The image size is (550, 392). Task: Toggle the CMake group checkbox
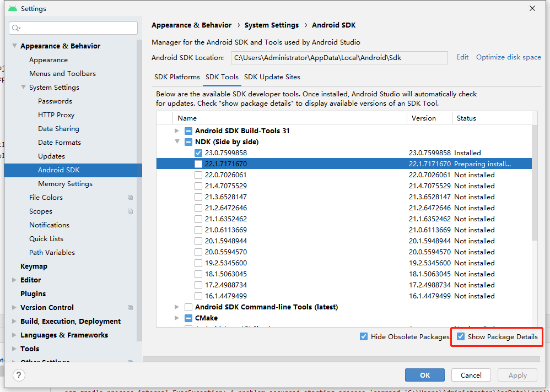point(188,318)
